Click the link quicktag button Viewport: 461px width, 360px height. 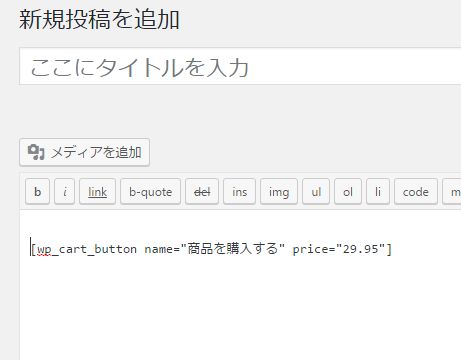(97, 191)
